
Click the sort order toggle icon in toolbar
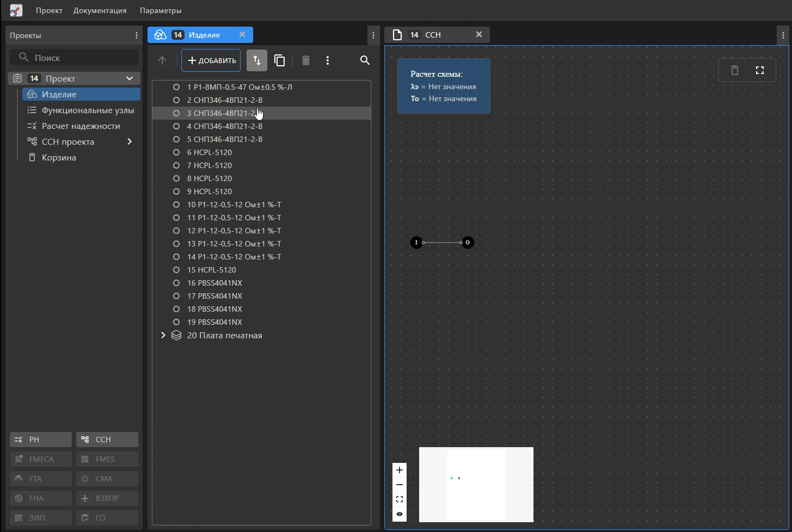[257, 60]
